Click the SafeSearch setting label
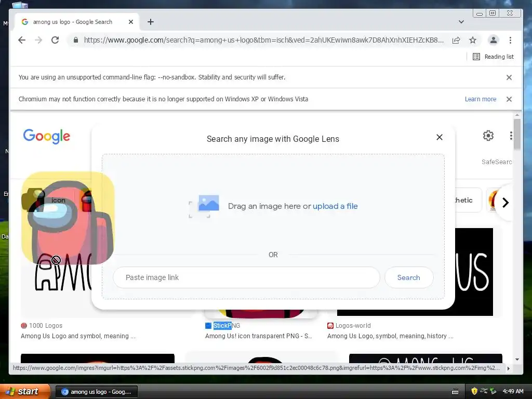 [x=497, y=162]
